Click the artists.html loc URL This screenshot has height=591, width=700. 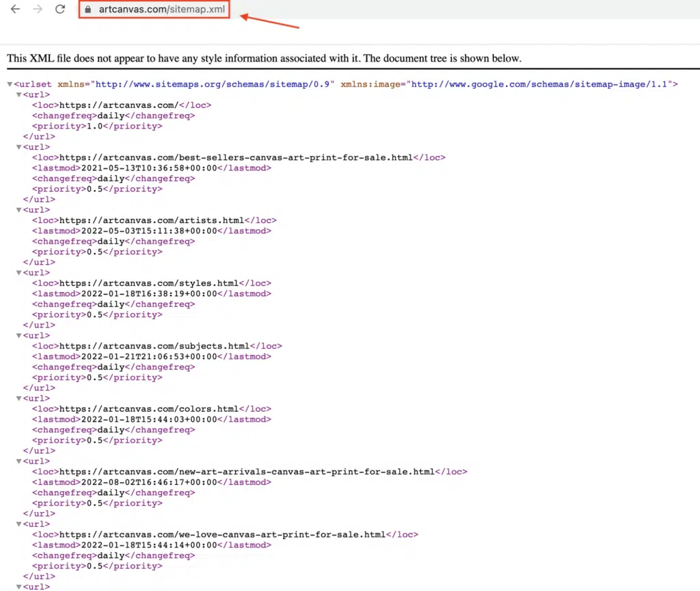[x=152, y=220]
